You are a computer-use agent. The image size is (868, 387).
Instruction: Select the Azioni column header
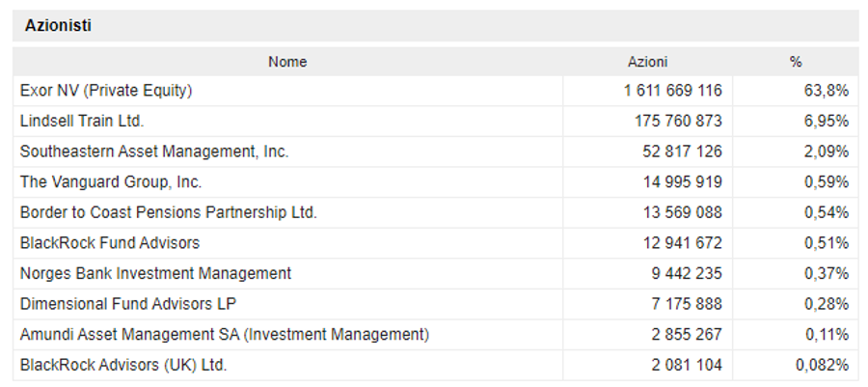point(647,62)
